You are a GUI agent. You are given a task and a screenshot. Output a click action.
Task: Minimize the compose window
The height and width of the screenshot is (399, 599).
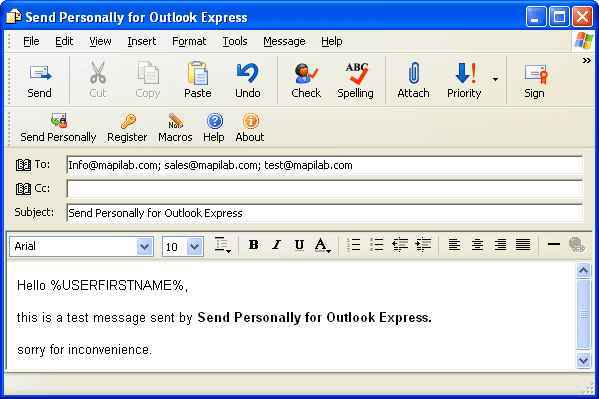[x=535, y=17]
